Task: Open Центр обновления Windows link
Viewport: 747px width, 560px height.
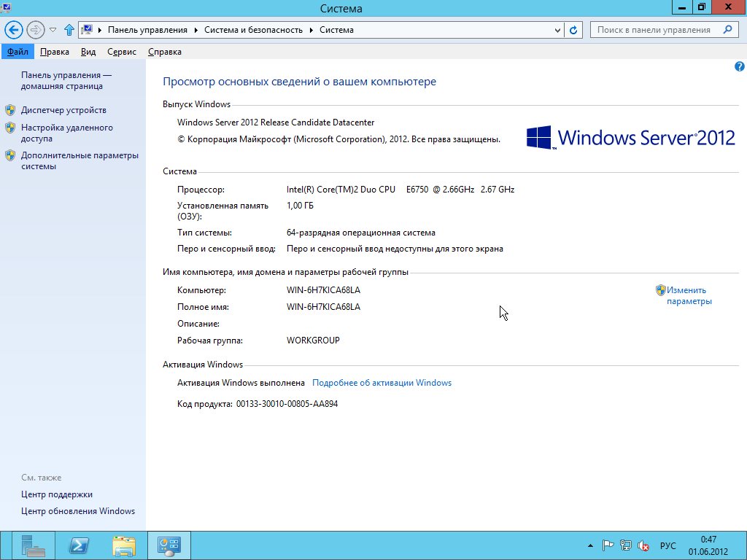Action: (x=77, y=511)
